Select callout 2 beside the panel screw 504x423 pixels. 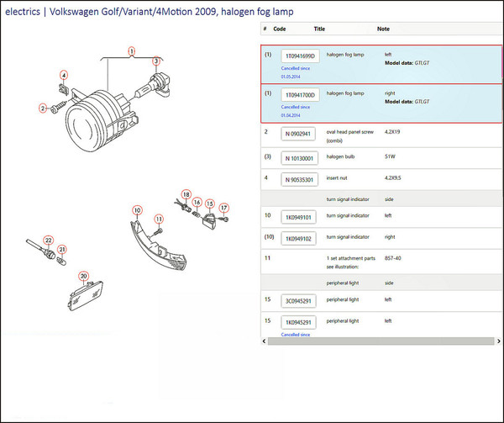pyautogui.click(x=42, y=108)
